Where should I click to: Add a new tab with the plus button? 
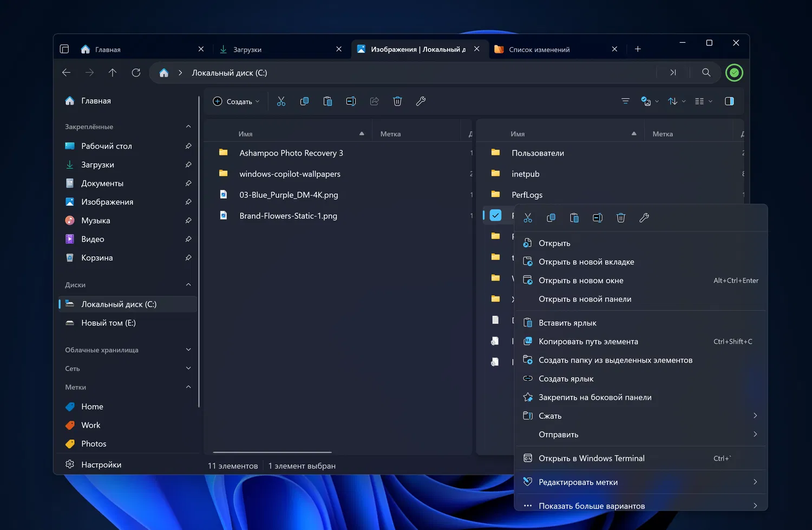click(638, 49)
